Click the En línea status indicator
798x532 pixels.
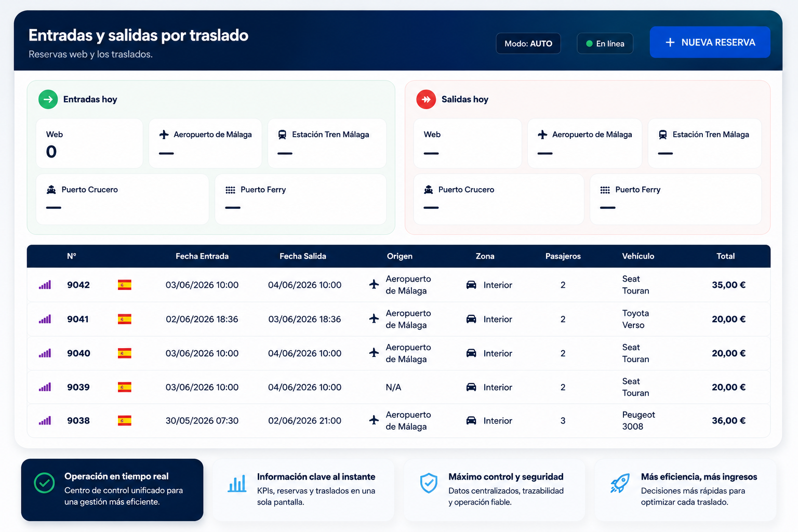coord(605,44)
